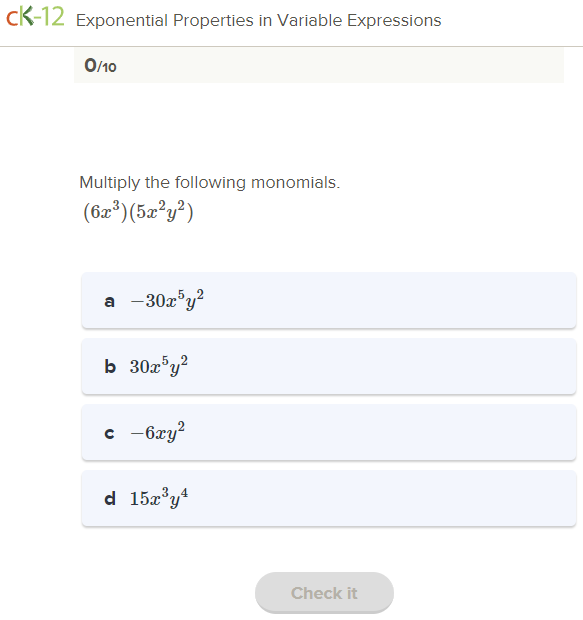
Task: Click the (6x³)(5x²y²) expression
Action: click(138, 212)
